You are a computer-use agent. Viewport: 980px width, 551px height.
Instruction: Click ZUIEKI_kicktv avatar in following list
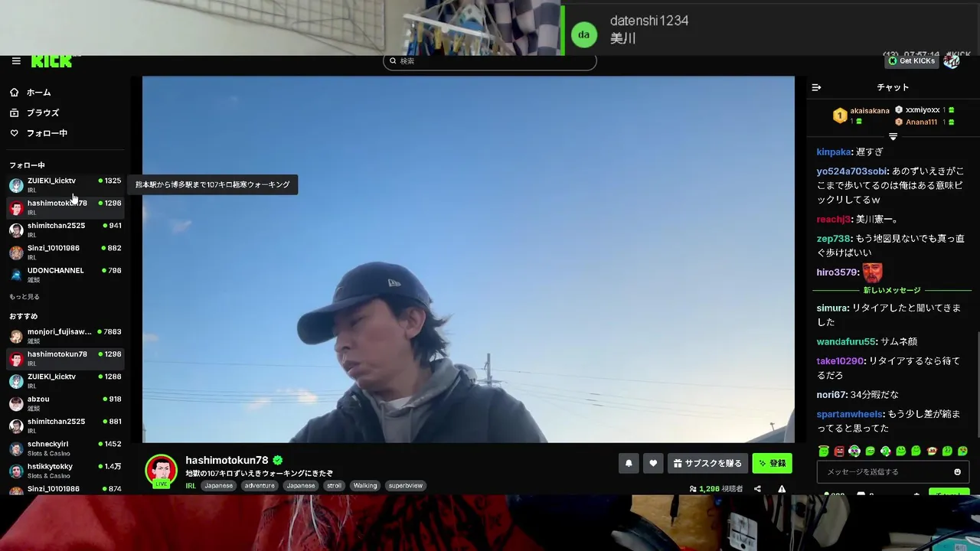[16, 185]
